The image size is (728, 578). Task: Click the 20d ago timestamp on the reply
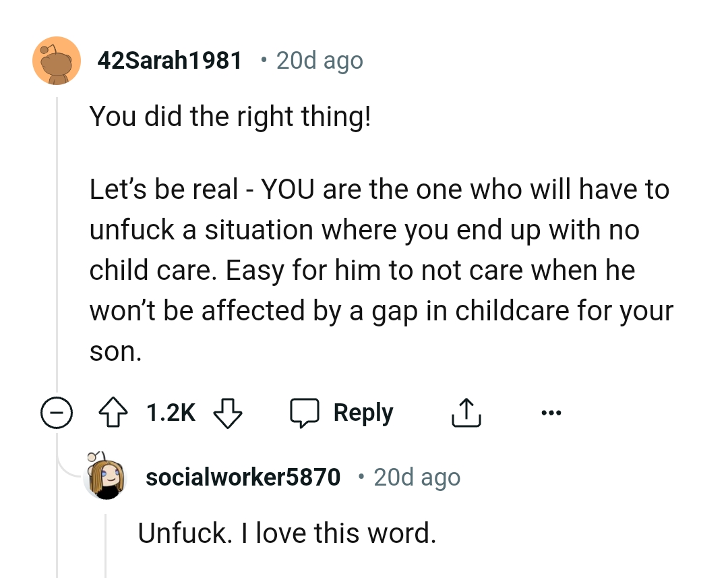(x=417, y=477)
